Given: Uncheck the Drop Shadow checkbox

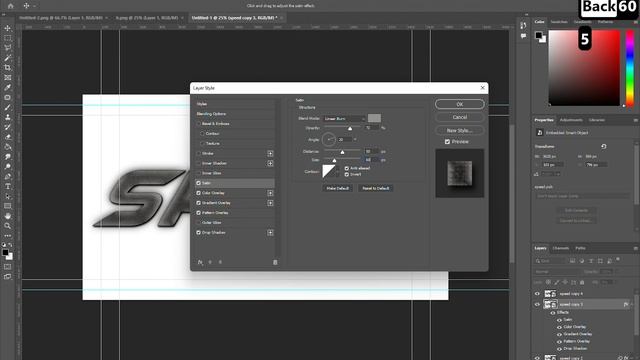Looking at the screenshot, I should (199, 233).
